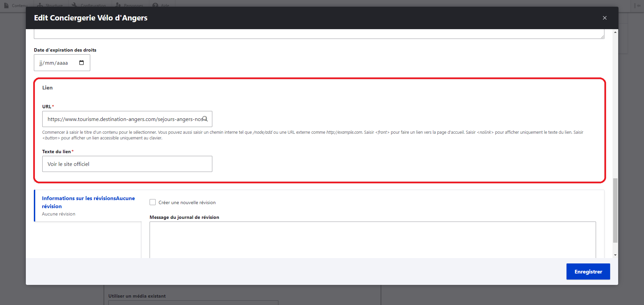644x305 pixels.
Task: Click the Enregistrer button
Action: pos(588,271)
